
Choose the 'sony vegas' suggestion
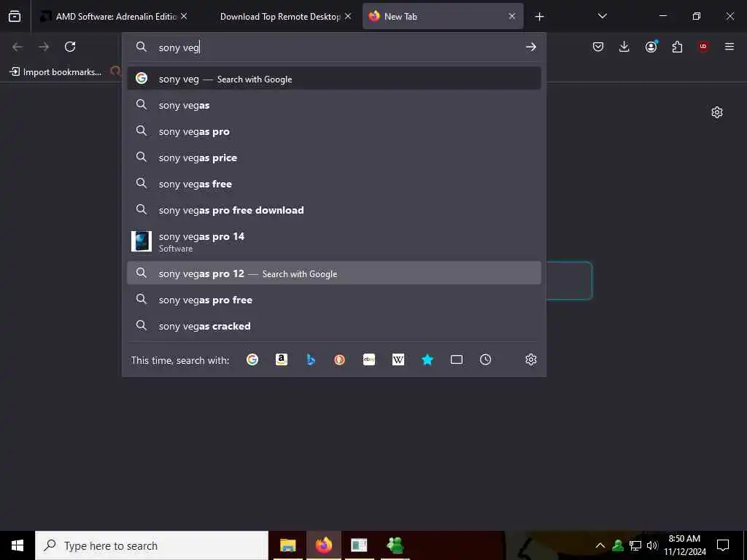pyautogui.click(x=334, y=105)
